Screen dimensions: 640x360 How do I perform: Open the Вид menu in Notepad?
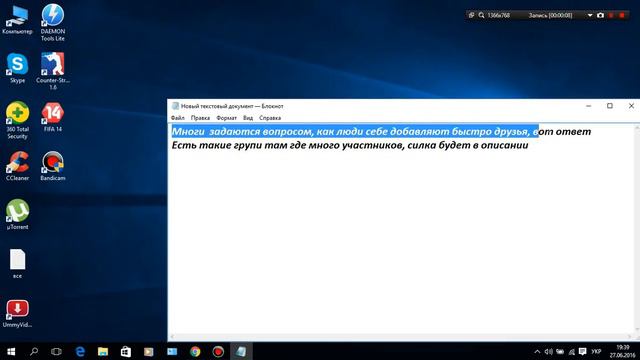tap(248, 118)
